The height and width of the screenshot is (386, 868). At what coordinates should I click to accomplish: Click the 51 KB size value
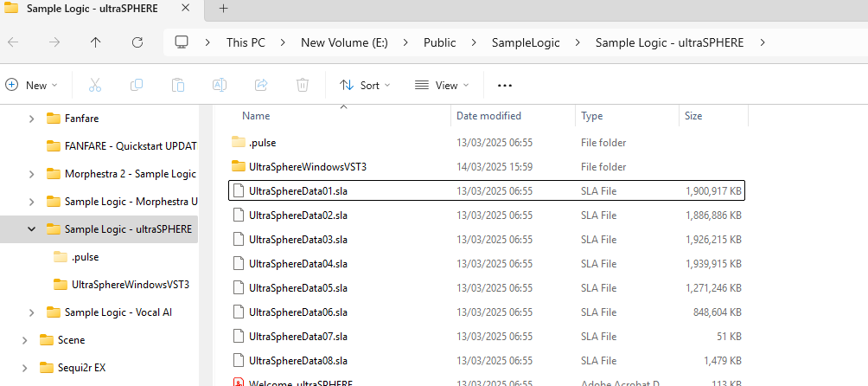coord(727,336)
